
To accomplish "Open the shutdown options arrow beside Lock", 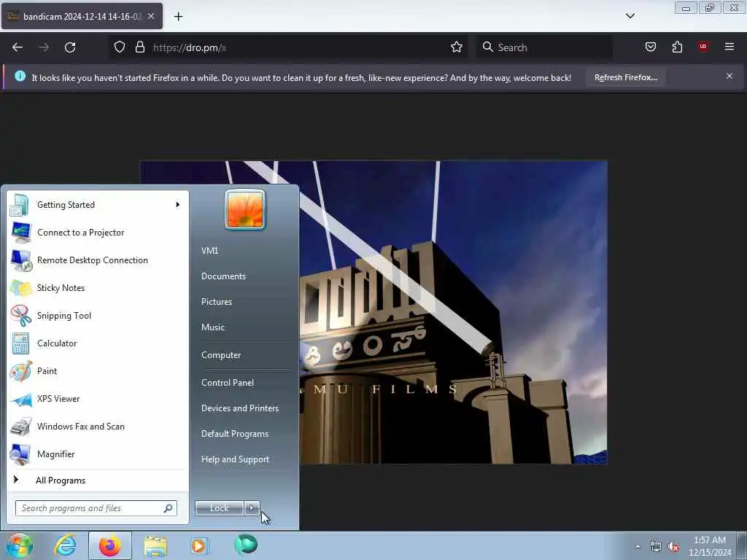I will pyautogui.click(x=252, y=508).
